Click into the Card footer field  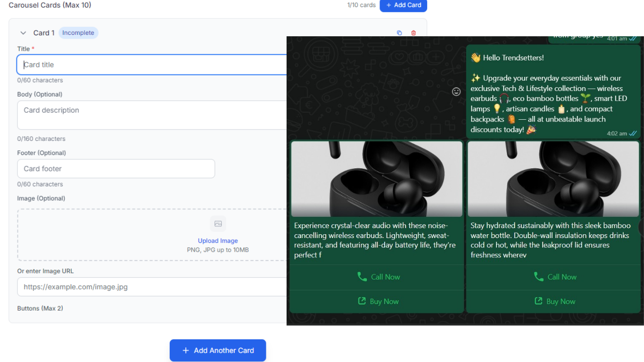pyautogui.click(x=116, y=168)
